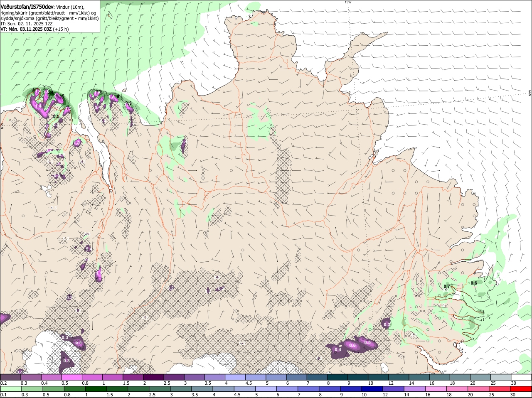
Task: Select the dark teal 8 swatch, upper scale
Action: coord(337,377)
